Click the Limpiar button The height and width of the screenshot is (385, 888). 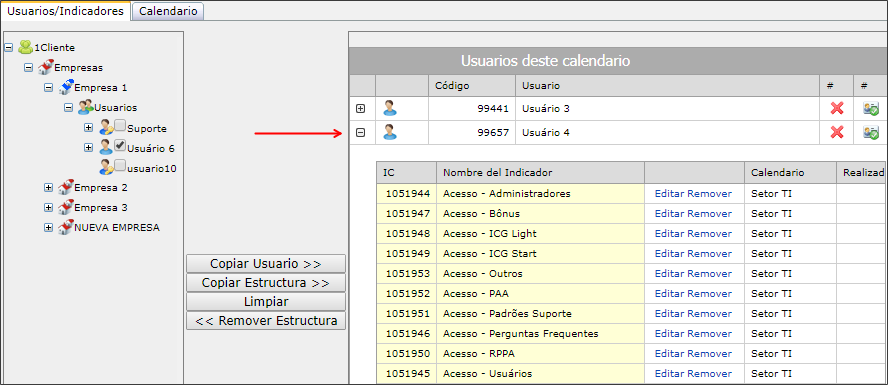point(266,302)
